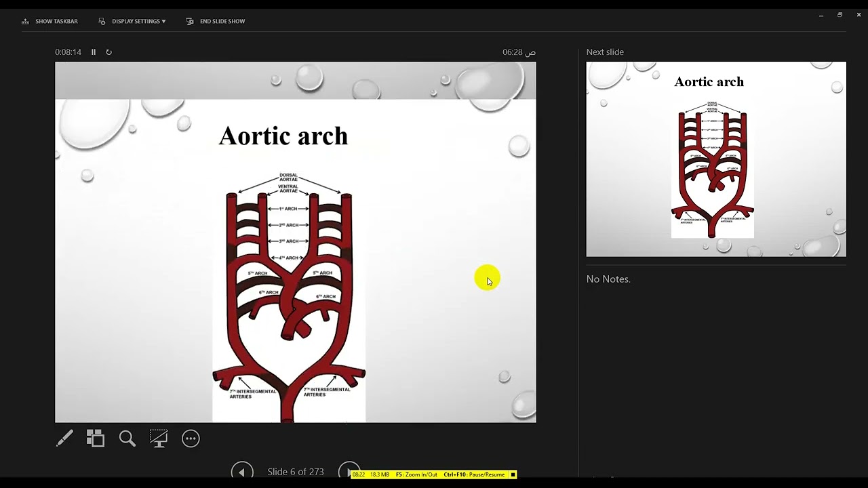Viewport: 868px width, 488px height.
Task: Restart the slide timer
Action: click(x=108, y=52)
